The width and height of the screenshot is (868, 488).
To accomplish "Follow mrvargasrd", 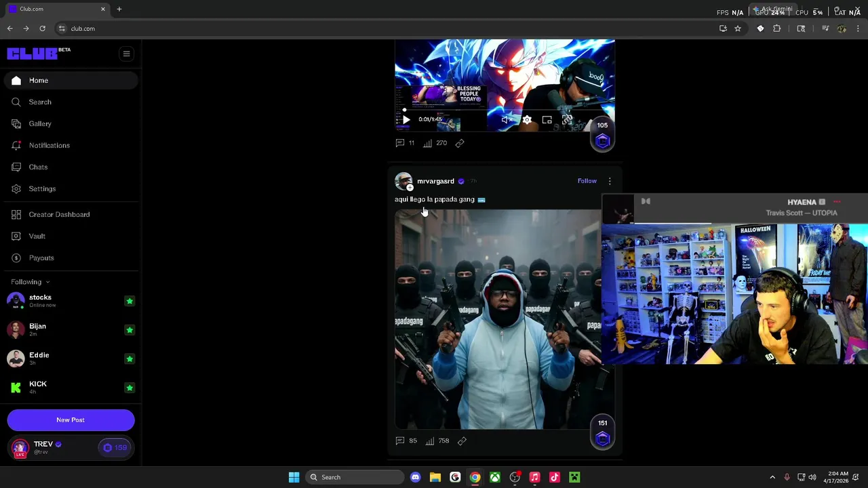I will [587, 181].
